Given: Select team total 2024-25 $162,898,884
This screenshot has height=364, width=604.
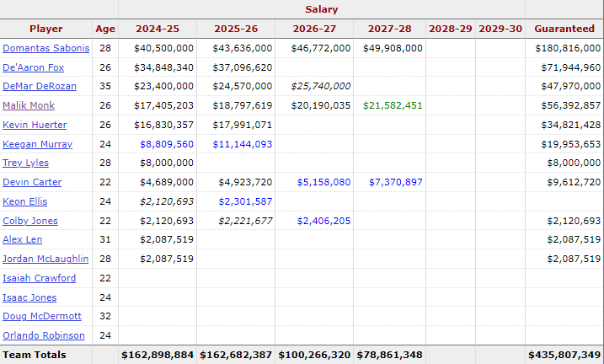Looking at the screenshot, I should (x=158, y=355).
